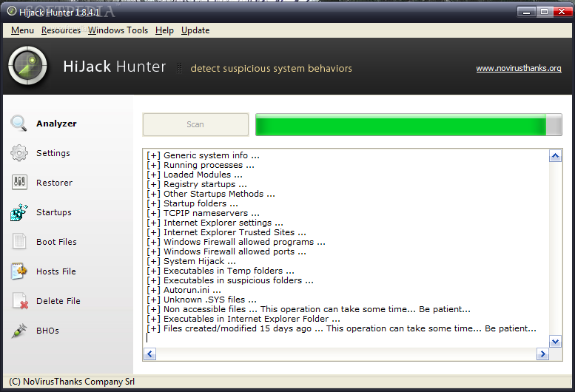Click the green scan progress bar
The width and height of the screenshot is (575, 392).
coord(408,124)
